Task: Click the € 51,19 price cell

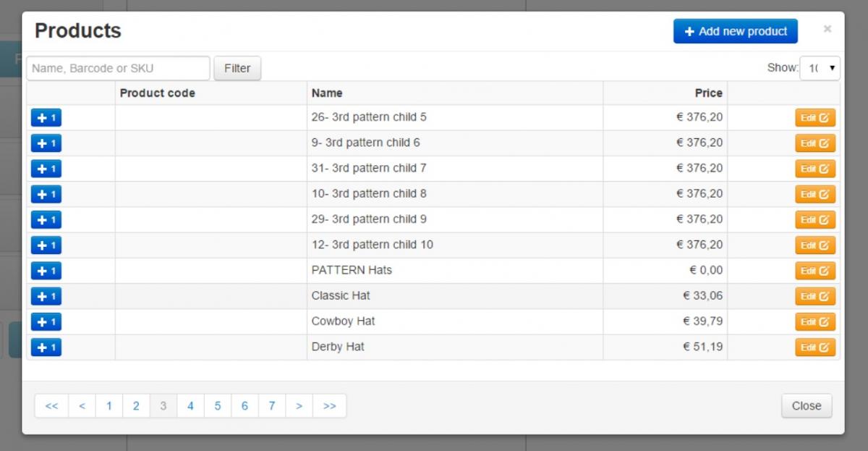Action: click(665, 347)
